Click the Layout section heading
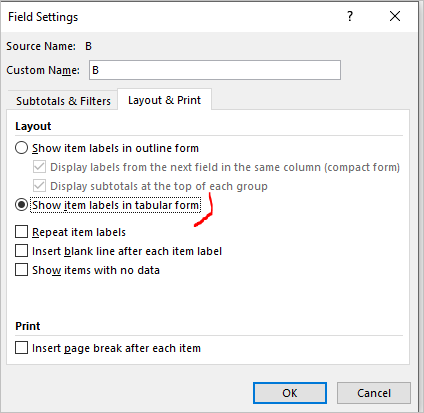 click(x=33, y=126)
